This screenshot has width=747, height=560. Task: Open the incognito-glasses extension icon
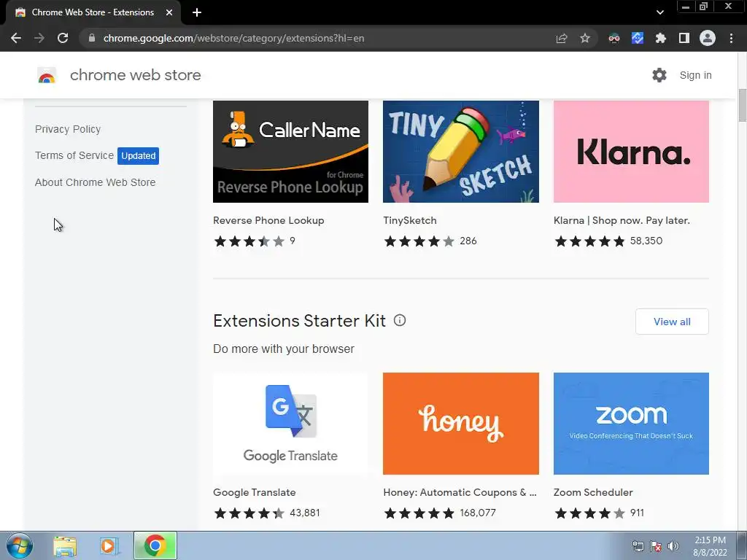614,38
